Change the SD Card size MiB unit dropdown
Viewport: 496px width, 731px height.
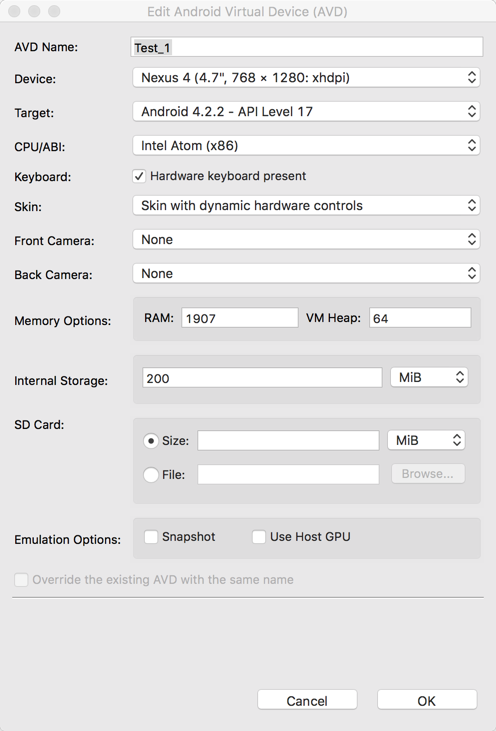pos(427,440)
